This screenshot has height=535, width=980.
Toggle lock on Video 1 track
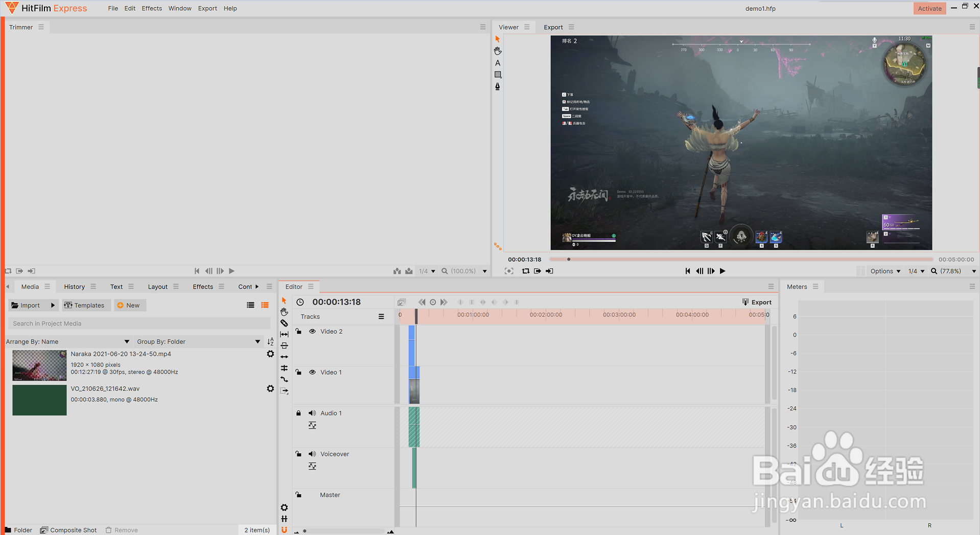pos(298,372)
